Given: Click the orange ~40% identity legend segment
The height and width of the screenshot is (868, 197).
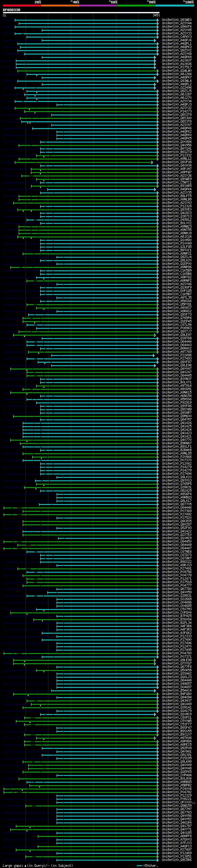Looking at the screenshot, I should click(x=60, y=6).
